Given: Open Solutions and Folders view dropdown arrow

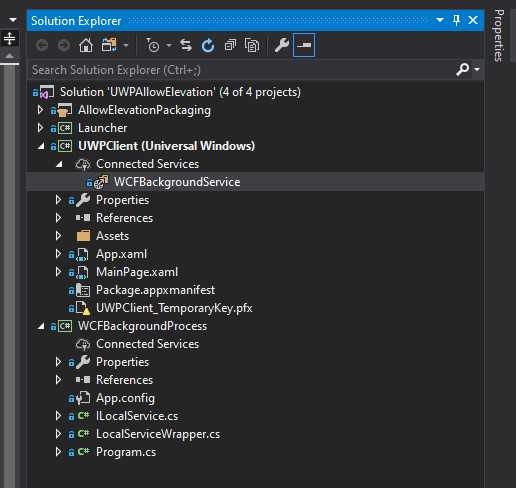Looking at the screenshot, I should coord(126,45).
